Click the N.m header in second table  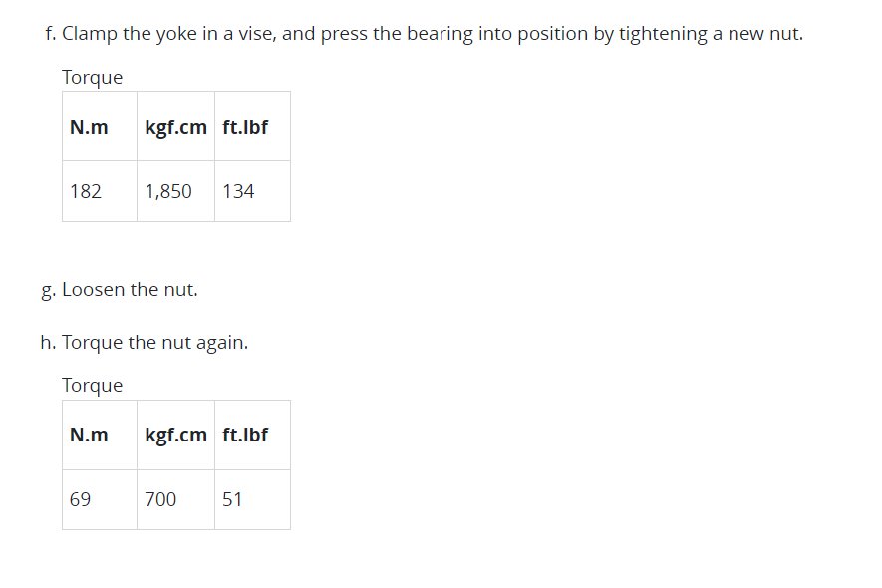coord(100,435)
